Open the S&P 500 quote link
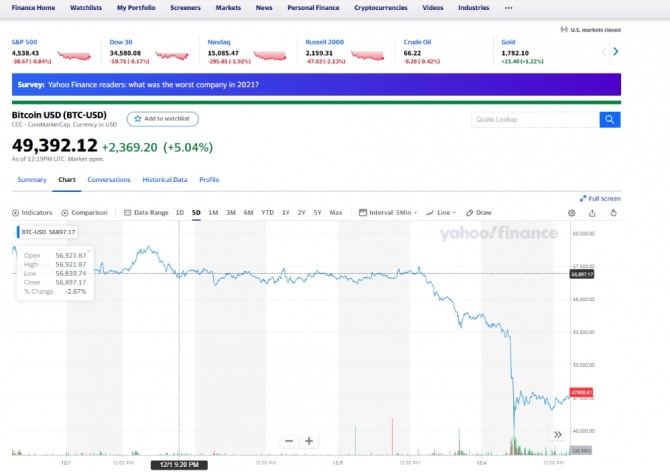Viewport: 670px width, 473px height. point(24,41)
